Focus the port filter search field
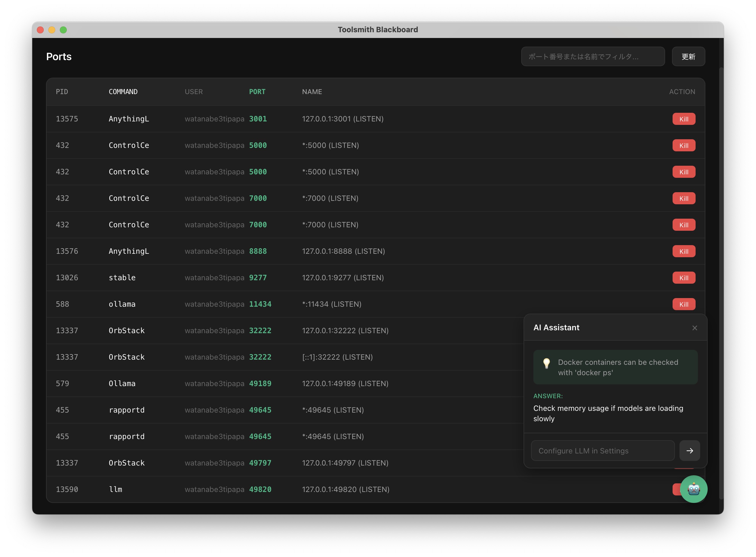Screen dimensions: 756x557 click(593, 57)
